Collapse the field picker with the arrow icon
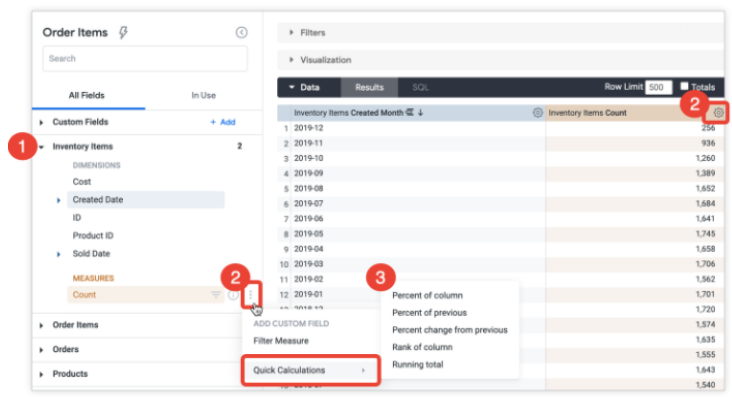732x397 pixels. (241, 32)
